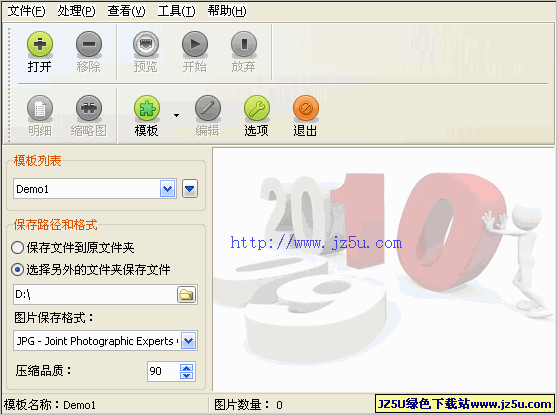Screen dimensions: 557x415
Task: Click the 移除 (Remove) minus icon
Action: pyautogui.click(x=89, y=44)
